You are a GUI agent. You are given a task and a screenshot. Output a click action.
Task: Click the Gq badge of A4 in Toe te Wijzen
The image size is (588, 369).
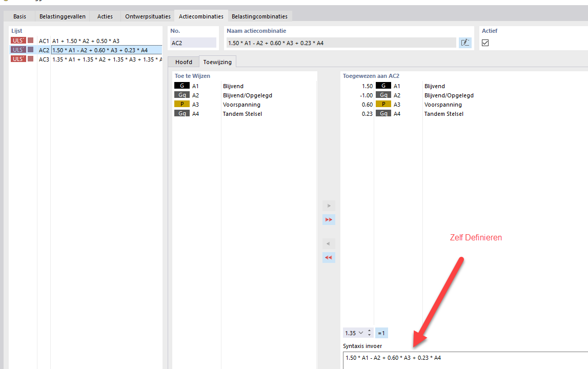point(182,114)
